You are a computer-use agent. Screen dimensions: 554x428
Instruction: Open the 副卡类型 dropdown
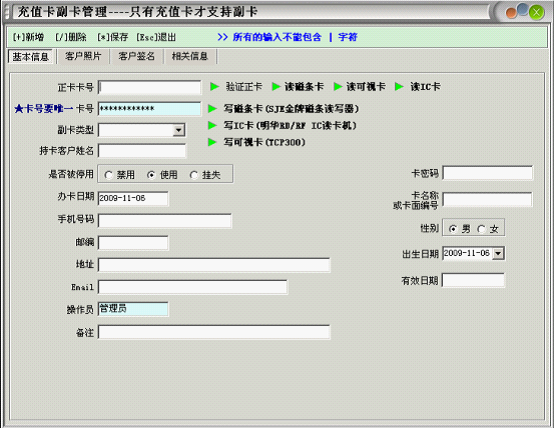pyautogui.click(x=179, y=130)
